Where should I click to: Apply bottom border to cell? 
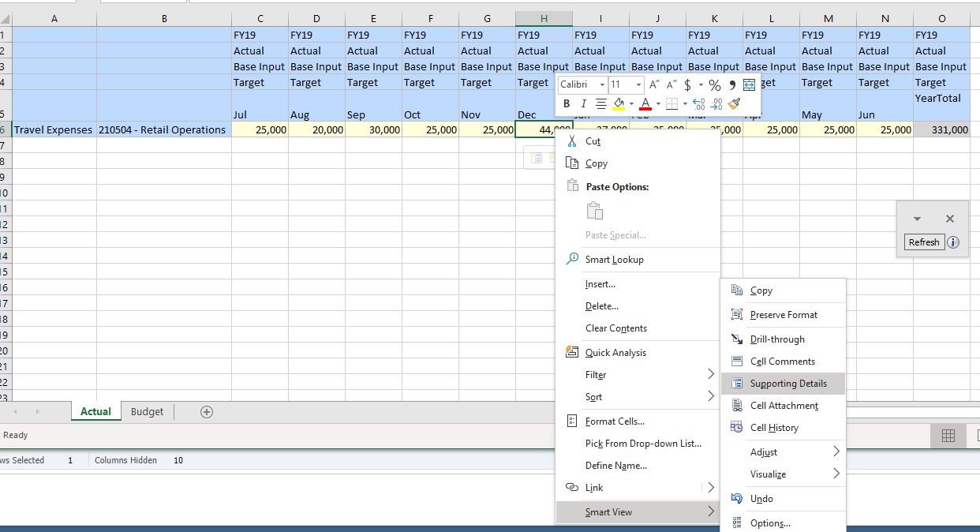click(671, 103)
